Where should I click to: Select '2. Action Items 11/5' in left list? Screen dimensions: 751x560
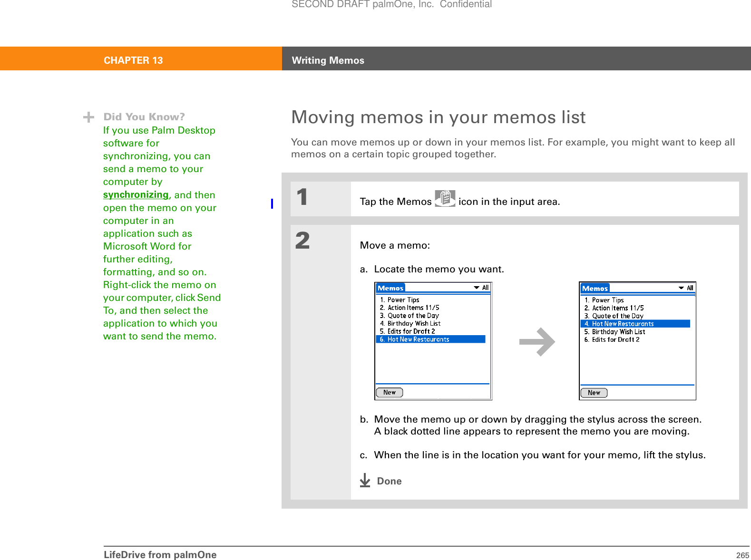[410, 308]
